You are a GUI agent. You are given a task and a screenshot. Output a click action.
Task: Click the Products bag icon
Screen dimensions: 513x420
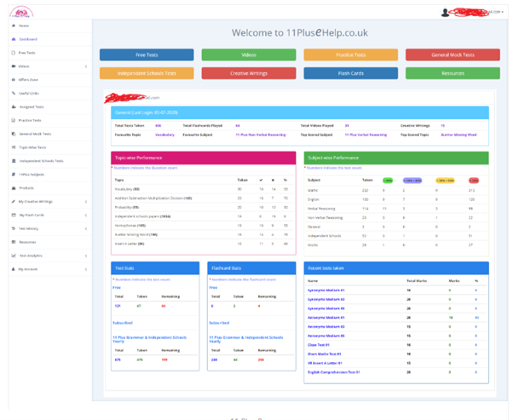(14, 187)
